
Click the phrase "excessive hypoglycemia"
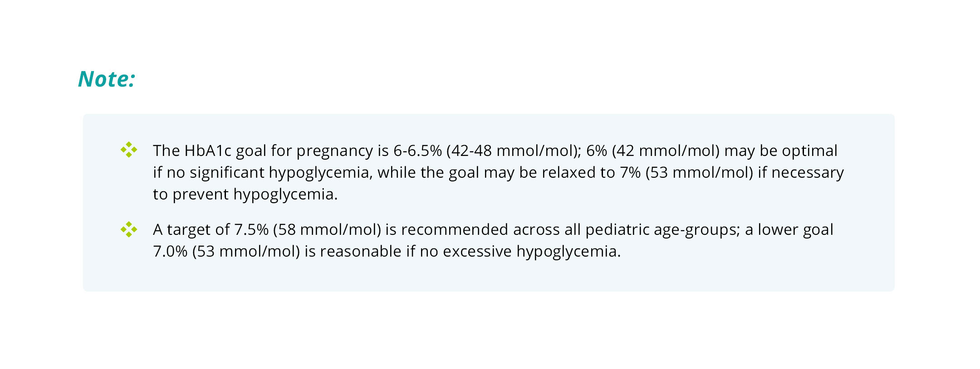click(x=531, y=251)
